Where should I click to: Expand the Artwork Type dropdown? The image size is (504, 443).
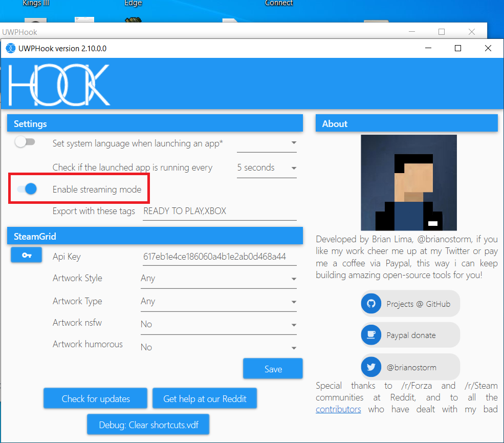218,302
